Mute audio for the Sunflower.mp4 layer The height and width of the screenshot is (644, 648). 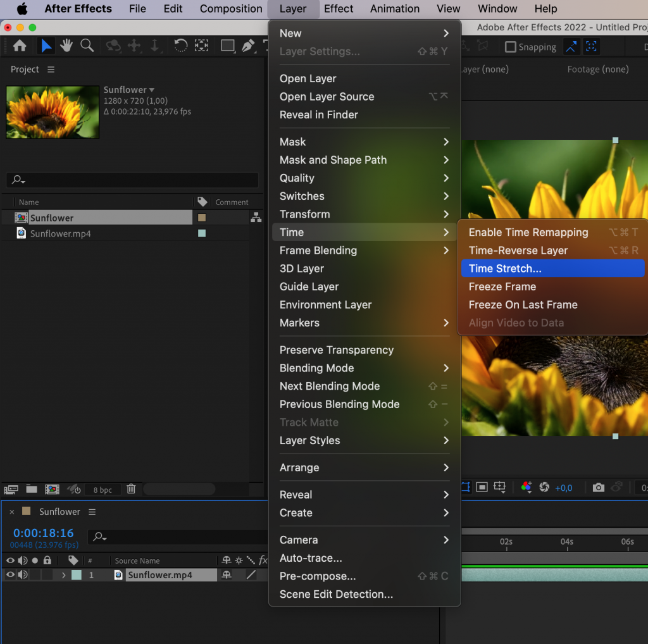click(23, 574)
